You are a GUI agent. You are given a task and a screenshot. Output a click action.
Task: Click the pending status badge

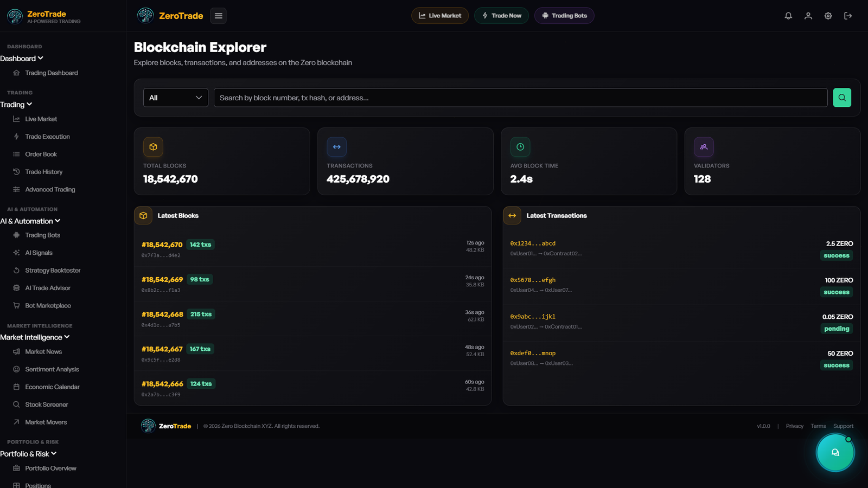click(837, 329)
